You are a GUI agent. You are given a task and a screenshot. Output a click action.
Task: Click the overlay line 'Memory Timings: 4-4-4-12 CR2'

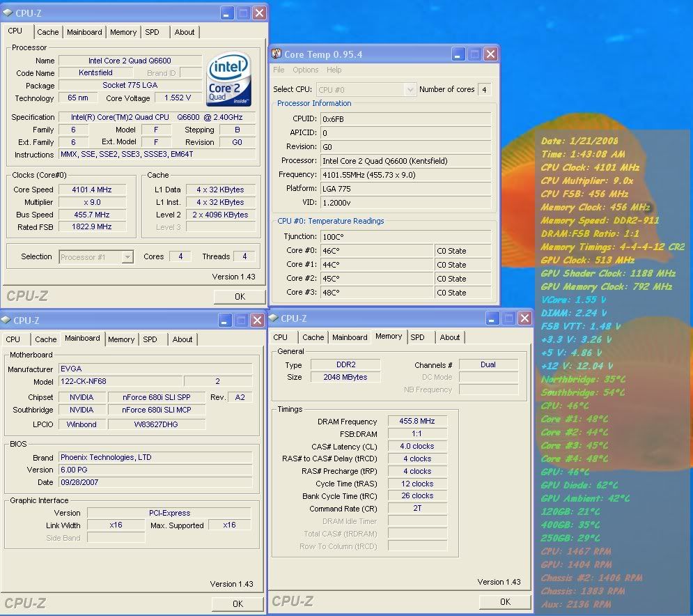(x=613, y=247)
